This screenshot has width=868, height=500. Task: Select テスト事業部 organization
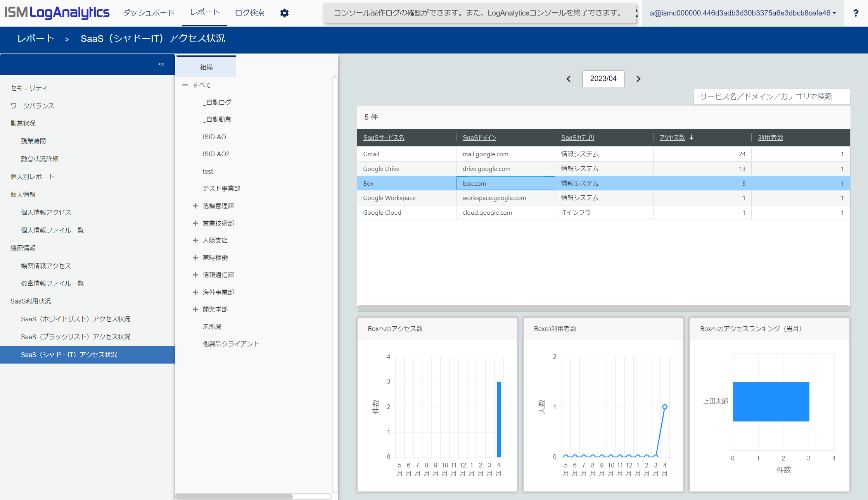(221, 188)
